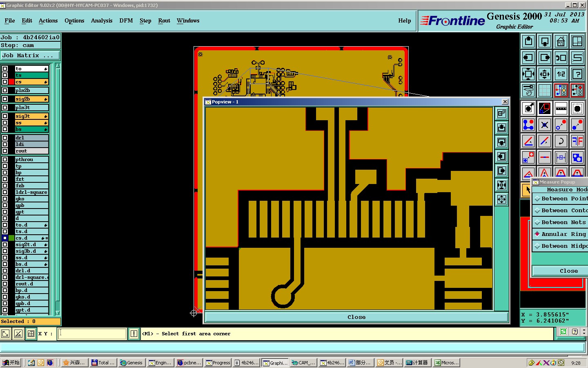
Task: Open the Analysis menu
Action: click(x=102, y=20)
